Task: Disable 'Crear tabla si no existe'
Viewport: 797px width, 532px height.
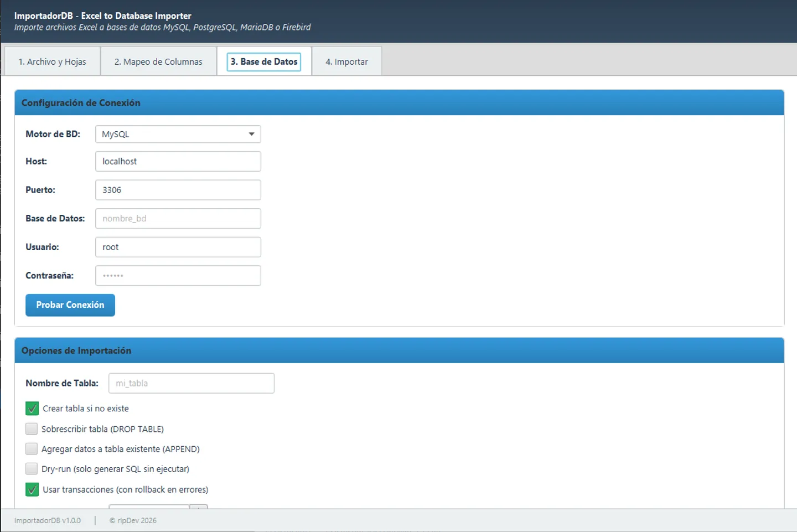Action: click(x=32, y=408)
